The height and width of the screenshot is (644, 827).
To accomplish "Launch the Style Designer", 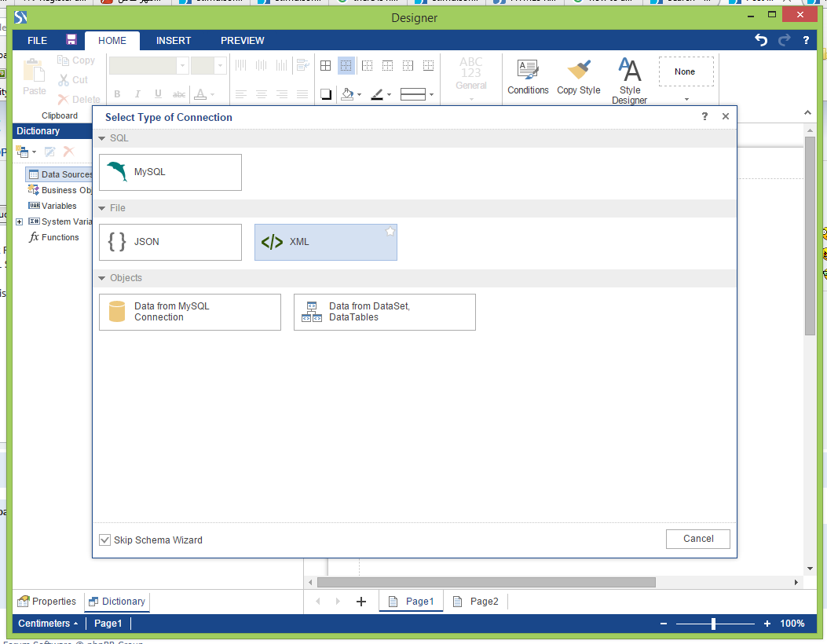I will coord(629,81).
